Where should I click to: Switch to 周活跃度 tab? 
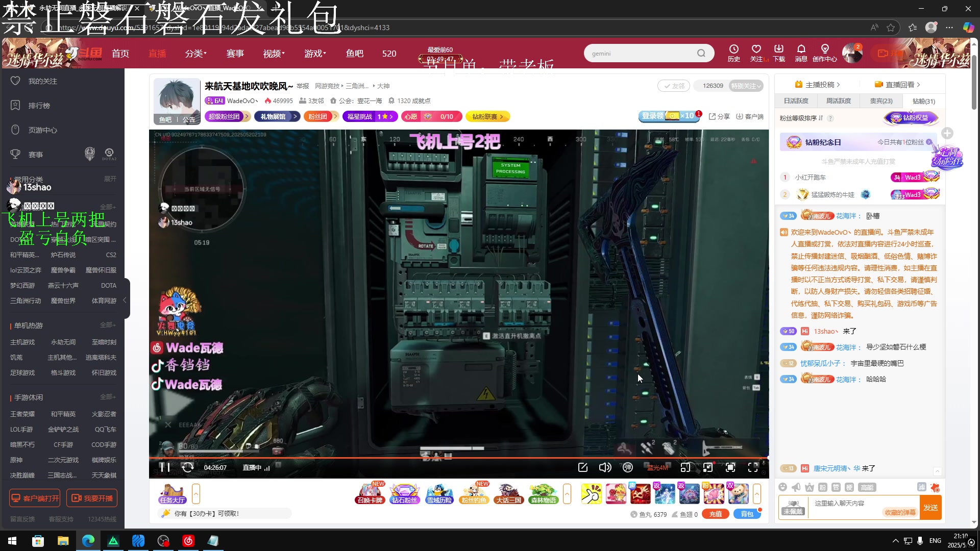[839, 101]
